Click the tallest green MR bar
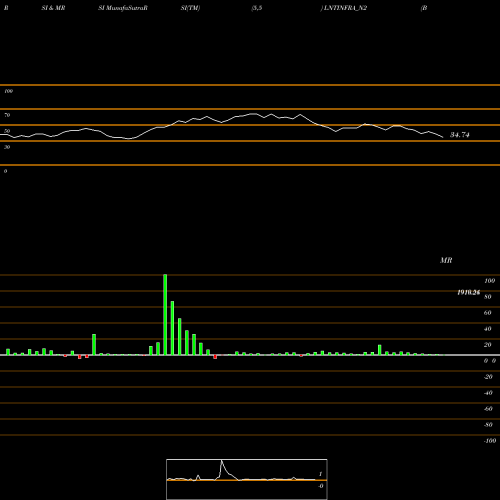The image size is (500, 500). pos(165,315)
